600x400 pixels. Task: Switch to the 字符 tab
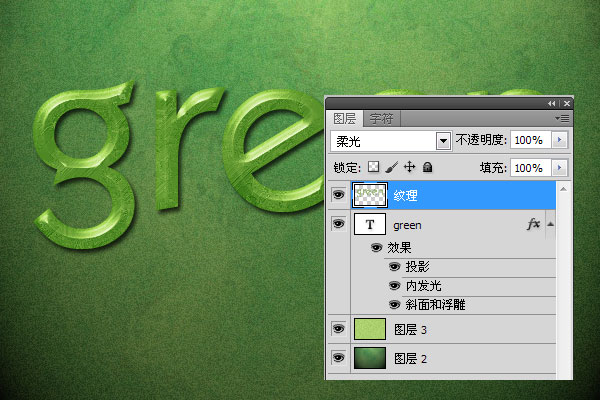[379, 118]
